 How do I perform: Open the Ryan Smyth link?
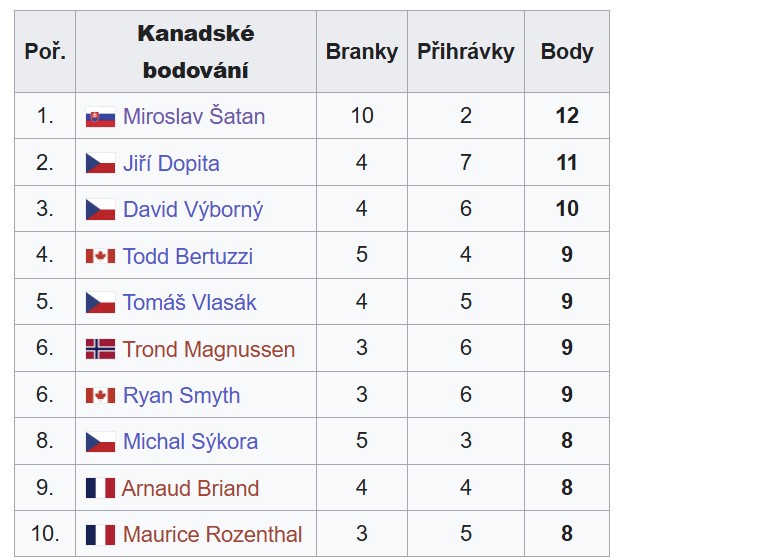(x=181, y=396)
